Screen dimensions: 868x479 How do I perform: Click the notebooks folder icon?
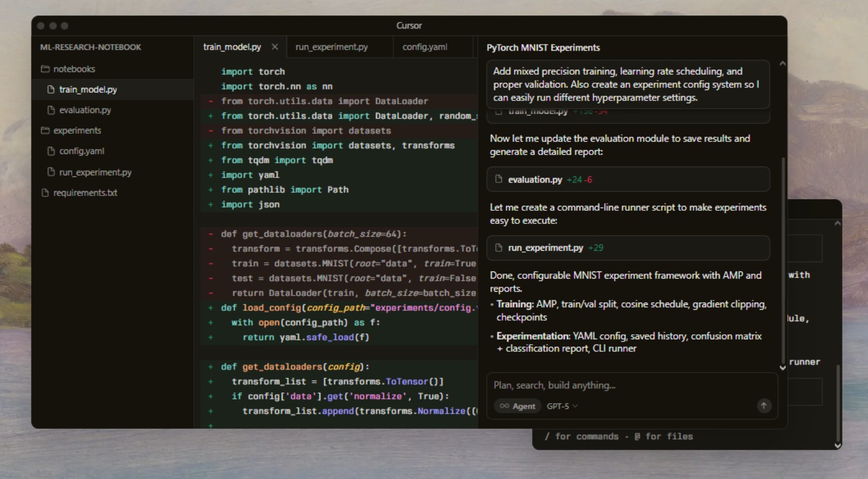(x=45, y=69)
